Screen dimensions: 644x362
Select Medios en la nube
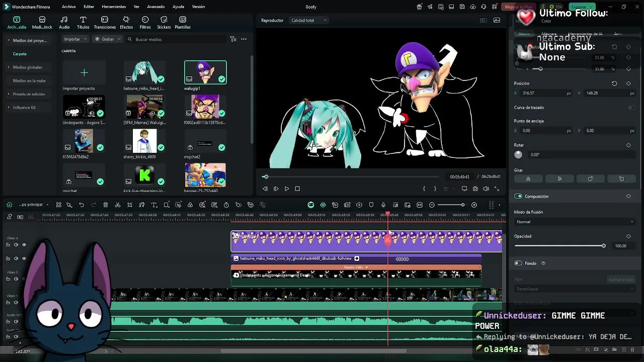tap(29, 80)
